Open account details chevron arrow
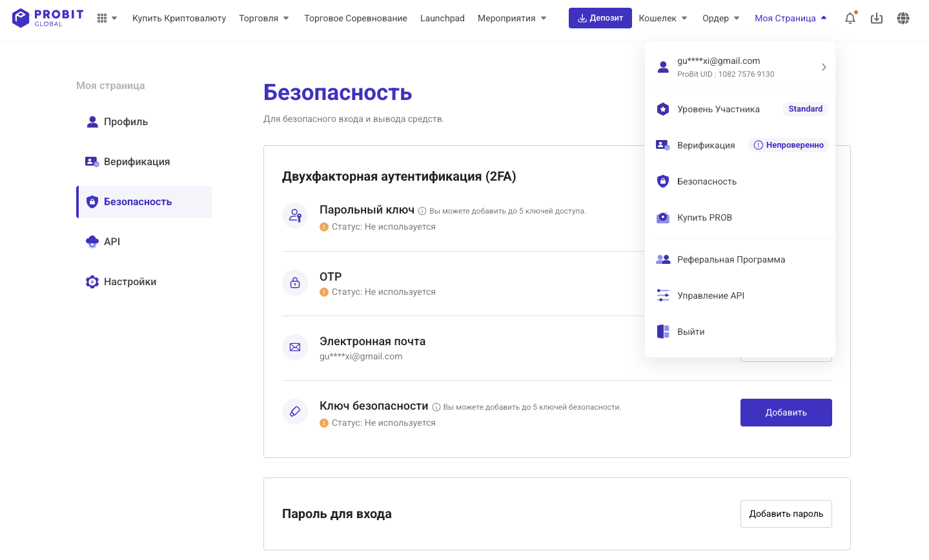 pos(824,67)
